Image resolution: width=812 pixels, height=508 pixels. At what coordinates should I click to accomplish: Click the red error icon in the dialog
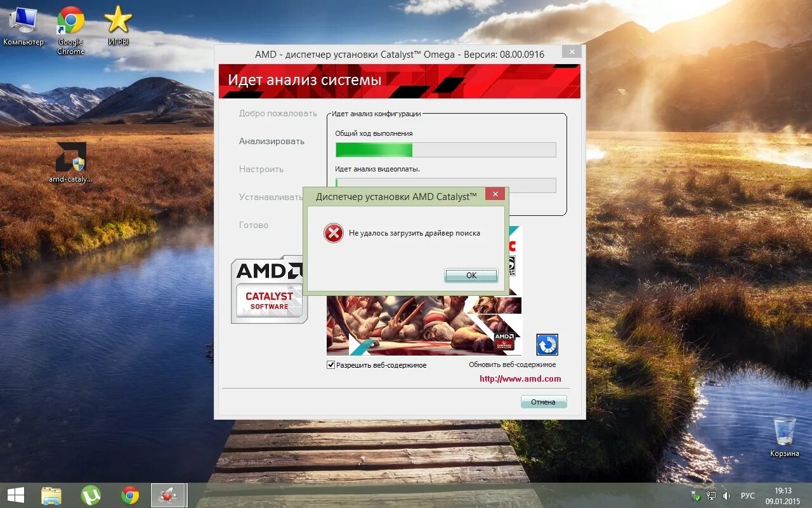(333, 233)
